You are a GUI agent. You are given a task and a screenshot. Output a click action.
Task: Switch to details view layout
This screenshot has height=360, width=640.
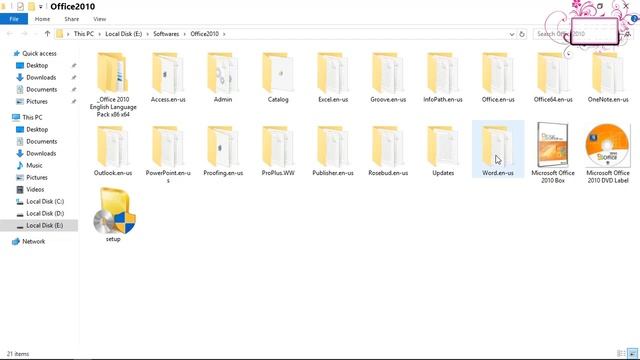pos(621,353)
